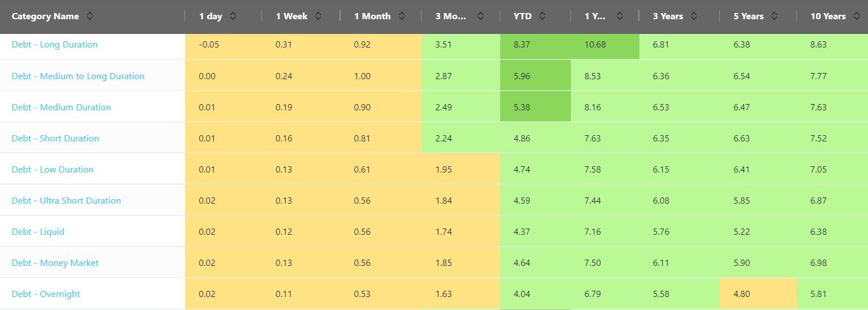Select the Debt - Short Duration link

coord(55,139)
